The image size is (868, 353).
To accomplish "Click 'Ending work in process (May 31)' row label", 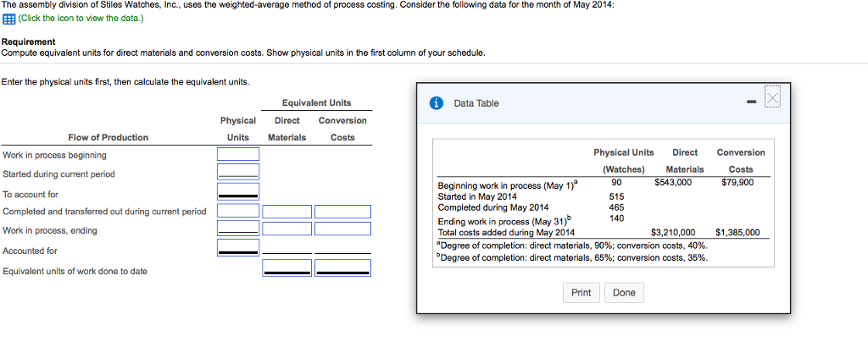I will pyautogui.click(x=504, y=221).
